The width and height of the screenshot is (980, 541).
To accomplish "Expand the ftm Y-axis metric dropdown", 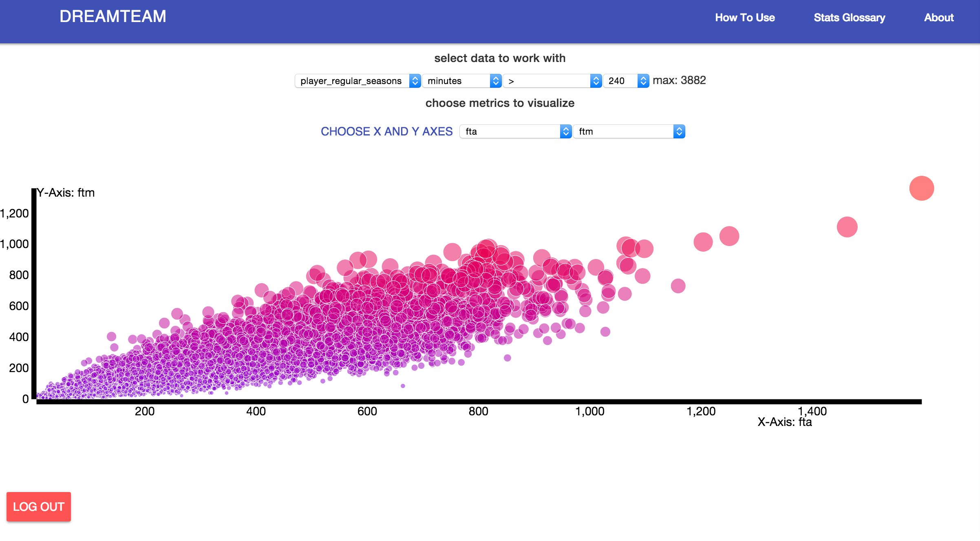I will [624, 131].
